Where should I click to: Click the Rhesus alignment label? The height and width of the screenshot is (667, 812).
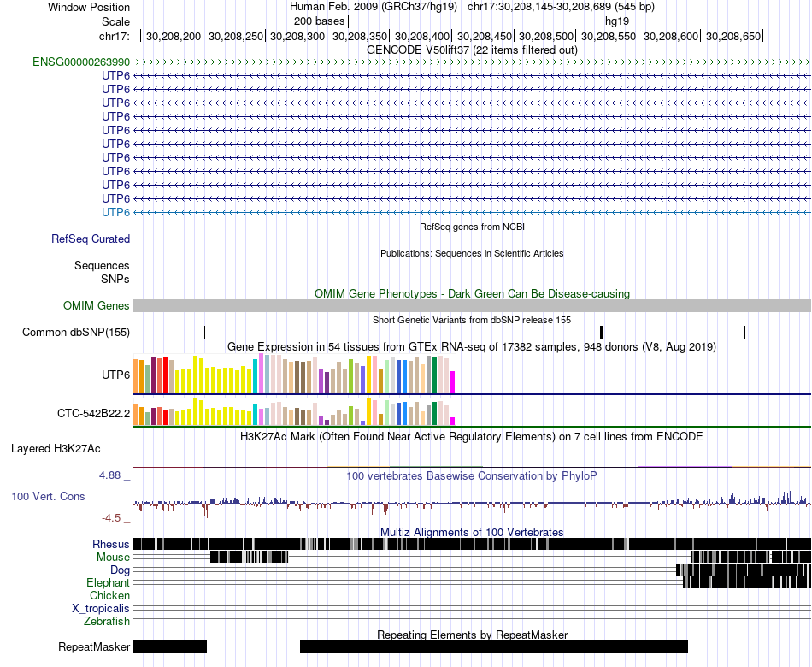click(111, 544)
